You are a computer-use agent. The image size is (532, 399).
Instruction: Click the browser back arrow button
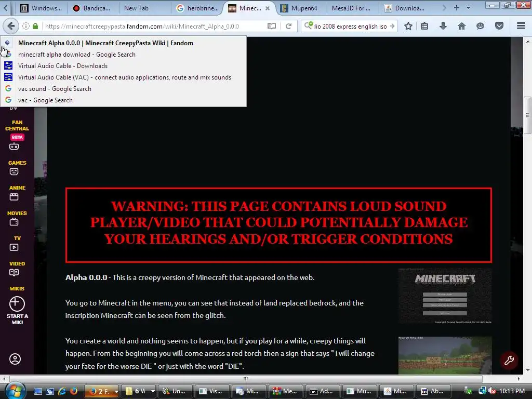click(x=11, y=26)
